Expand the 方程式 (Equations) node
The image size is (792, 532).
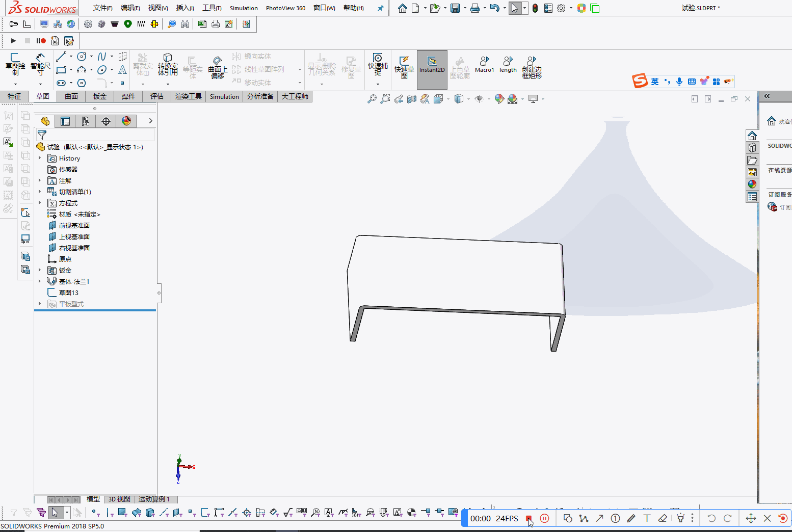pos(40,203)
